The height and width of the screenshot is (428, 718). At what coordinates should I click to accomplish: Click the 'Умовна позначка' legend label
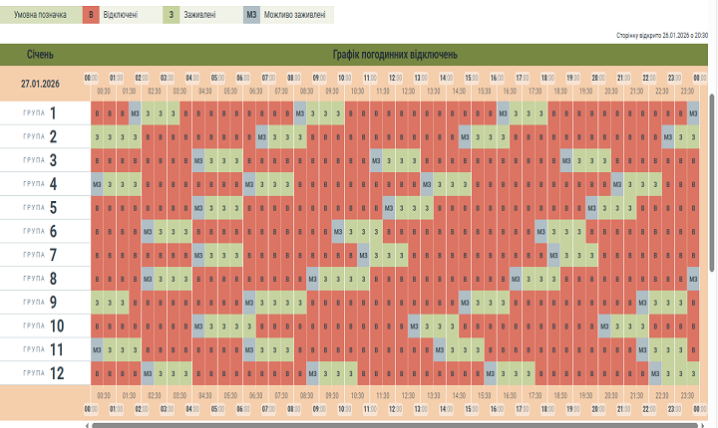[x=40, y=16]
